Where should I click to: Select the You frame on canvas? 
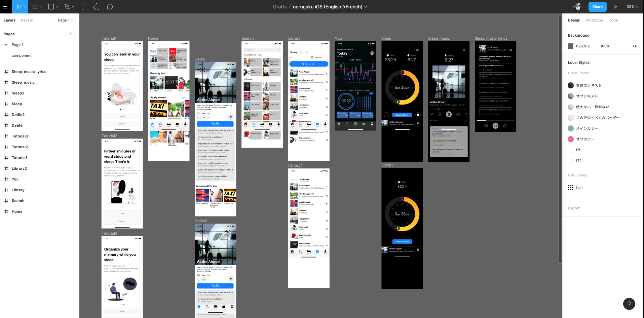(355, 86)
